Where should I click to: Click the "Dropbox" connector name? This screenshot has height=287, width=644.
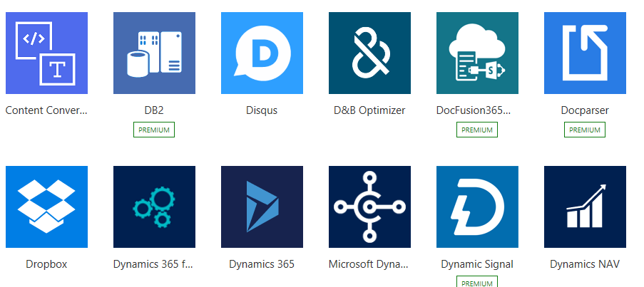46,264
